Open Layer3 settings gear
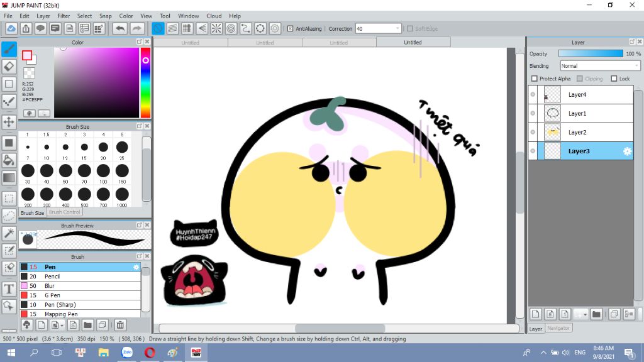 click(x=627, y=151)
